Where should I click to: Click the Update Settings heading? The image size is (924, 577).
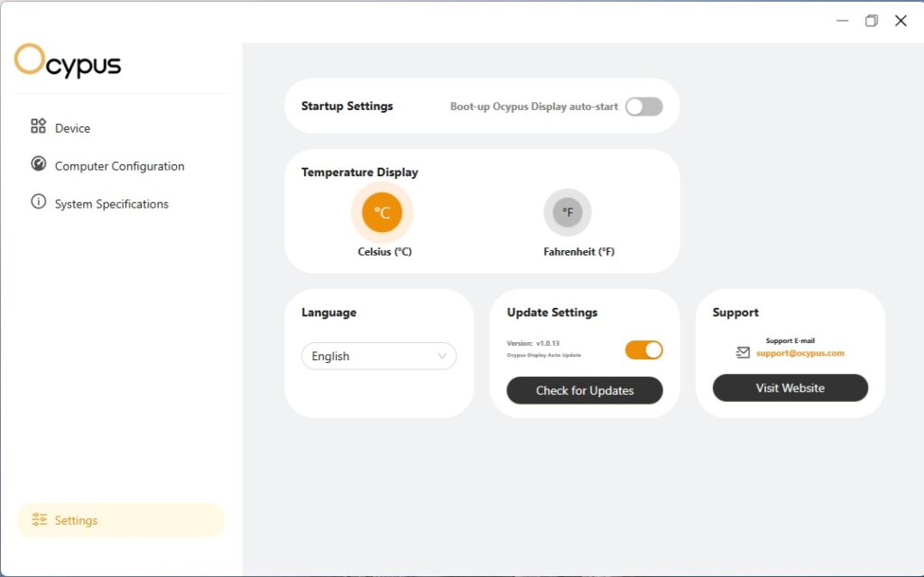(552, 312)
